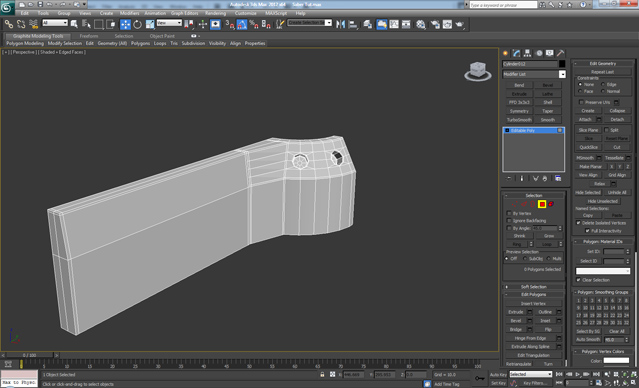Toggle the Percent Snap icon
This screenshot has height=388, width=639.
pyautogui.click(x=253, y=24)
